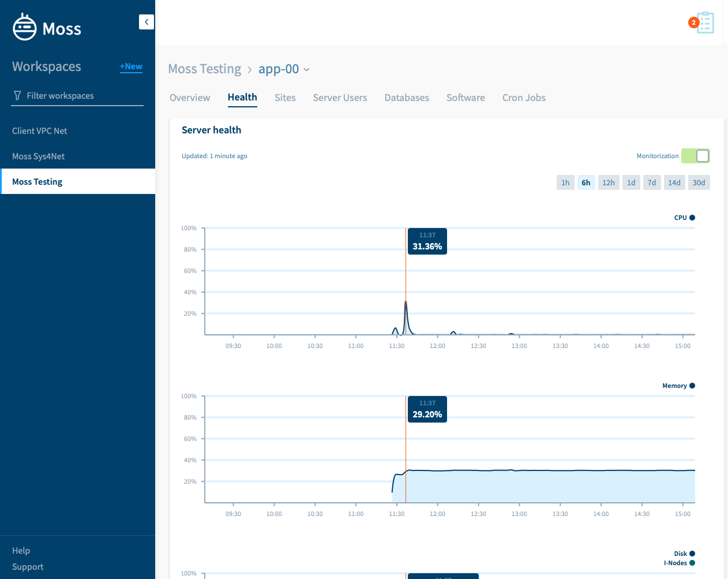Click the filter funnel icon
This screenshot has width=728, height=579.
(x=17, y=96)
